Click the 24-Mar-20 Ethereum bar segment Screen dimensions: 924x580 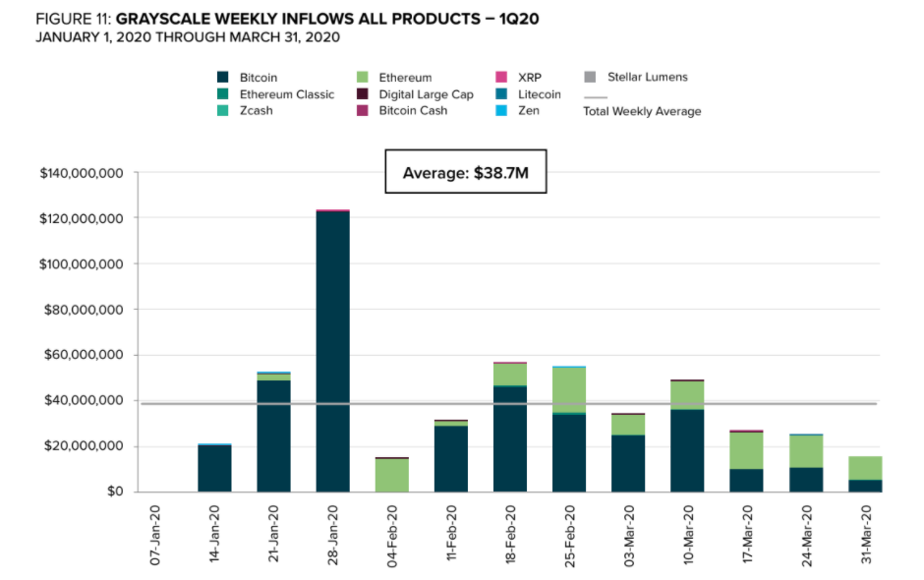(x=806, y=451)
